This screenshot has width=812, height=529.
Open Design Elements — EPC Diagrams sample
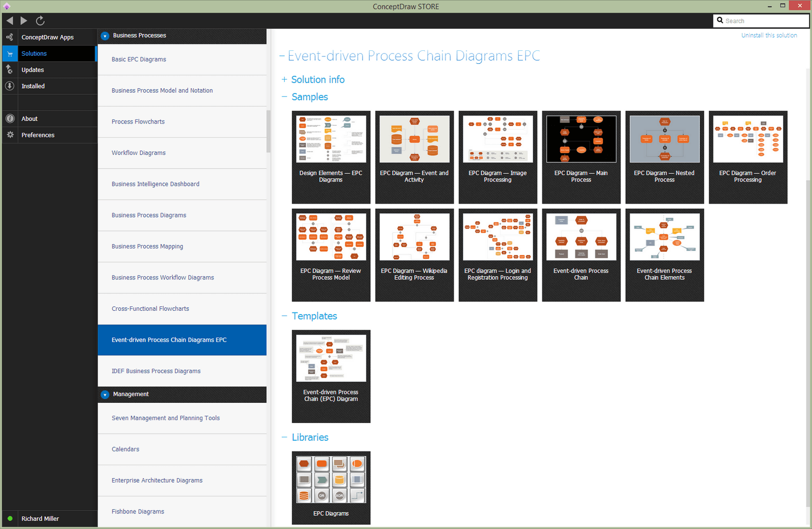[x=331, y=157]
